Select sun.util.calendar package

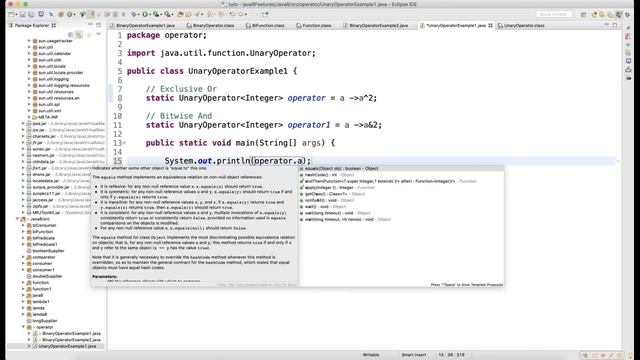coord(51,53)
